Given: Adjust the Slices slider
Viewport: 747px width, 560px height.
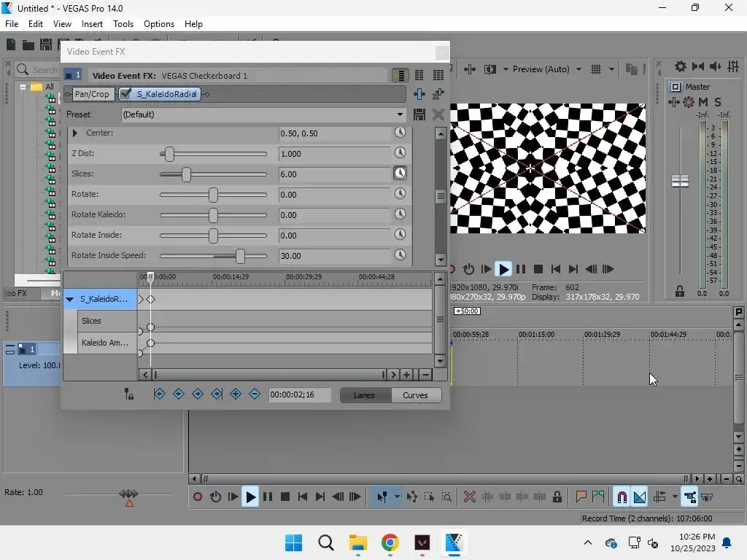Looking at the screenshot, I should point(186,174).
